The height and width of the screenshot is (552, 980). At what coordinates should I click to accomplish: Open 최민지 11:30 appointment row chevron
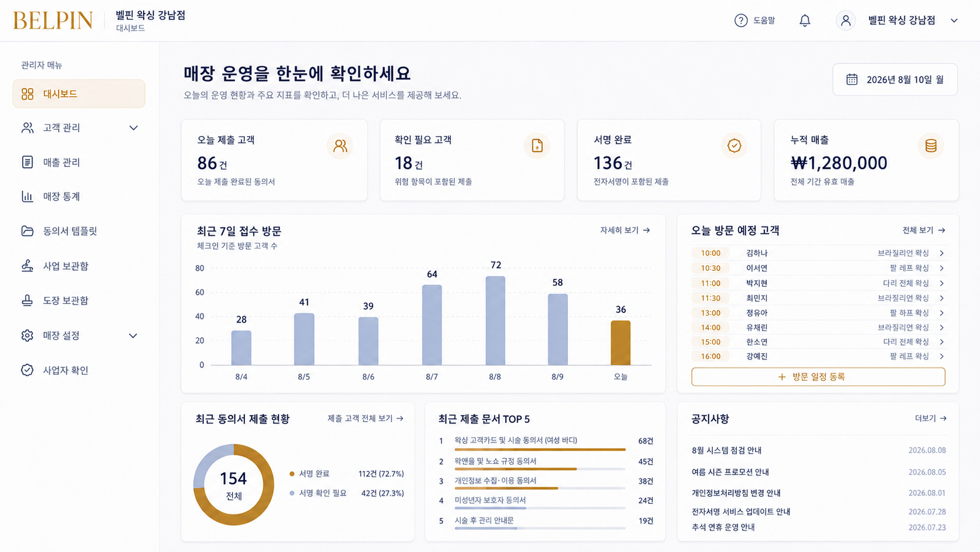pyautogui.click(x=941, y=298)
